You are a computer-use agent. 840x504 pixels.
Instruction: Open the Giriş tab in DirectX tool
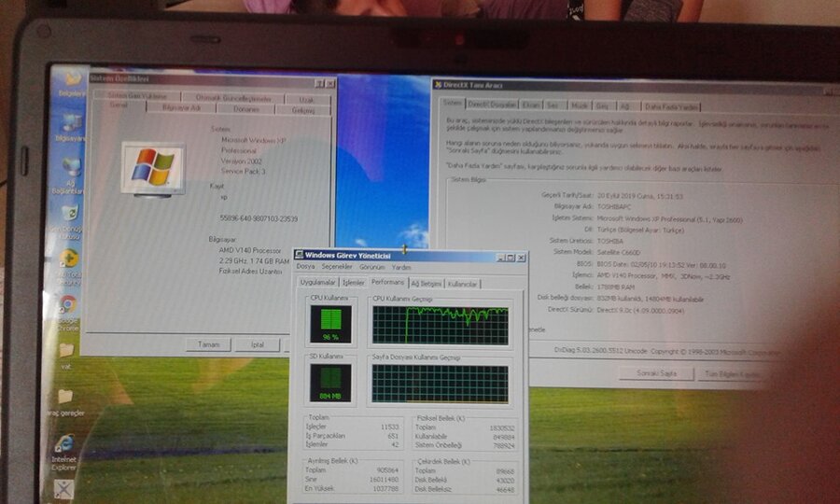pos(603,106)
